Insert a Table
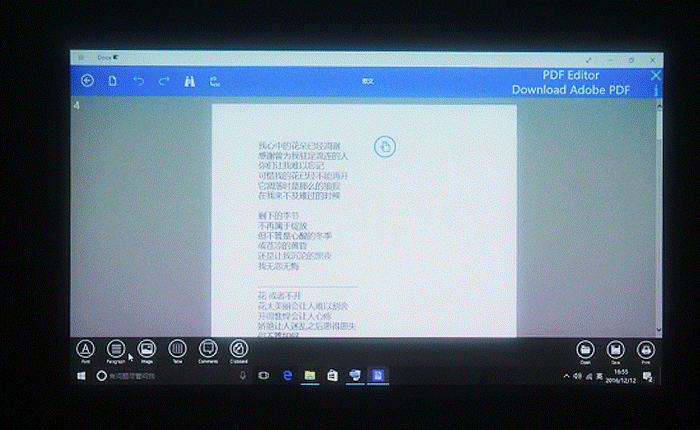The height and width of the screenshot is (430, 700). click(178, 348)
